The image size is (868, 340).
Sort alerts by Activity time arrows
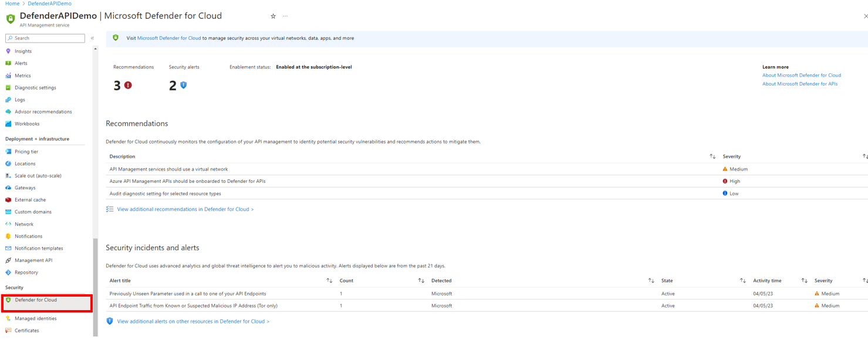click(x=804, y=281)
